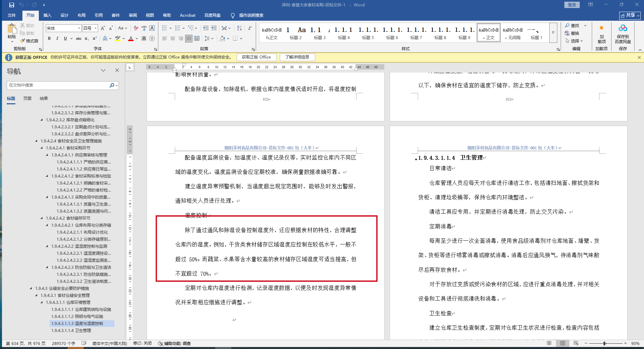Viewport: 644px width, 349px height.
Task: Open the 设计 ribbon tab
Action: tap(64, 15)
